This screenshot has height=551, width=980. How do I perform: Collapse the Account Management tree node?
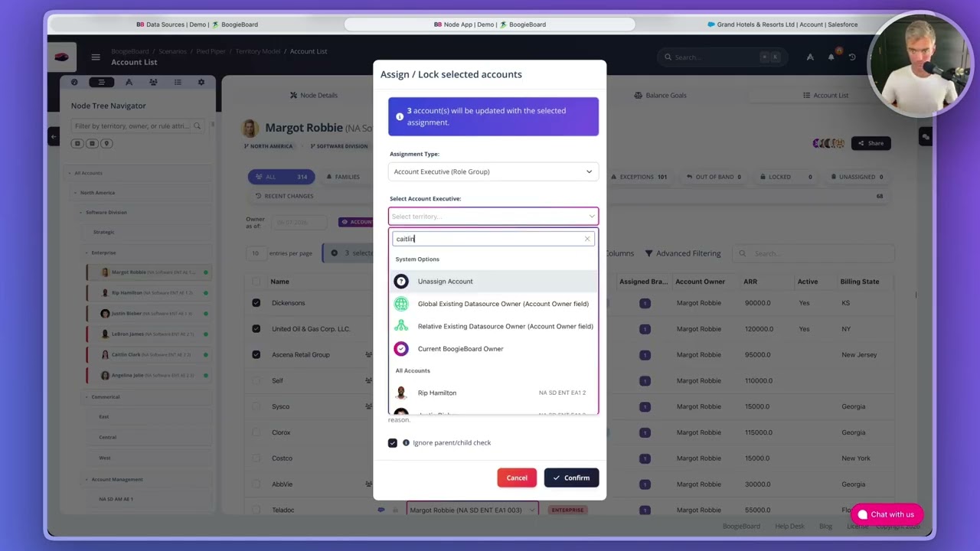click(x=87, y=480)
